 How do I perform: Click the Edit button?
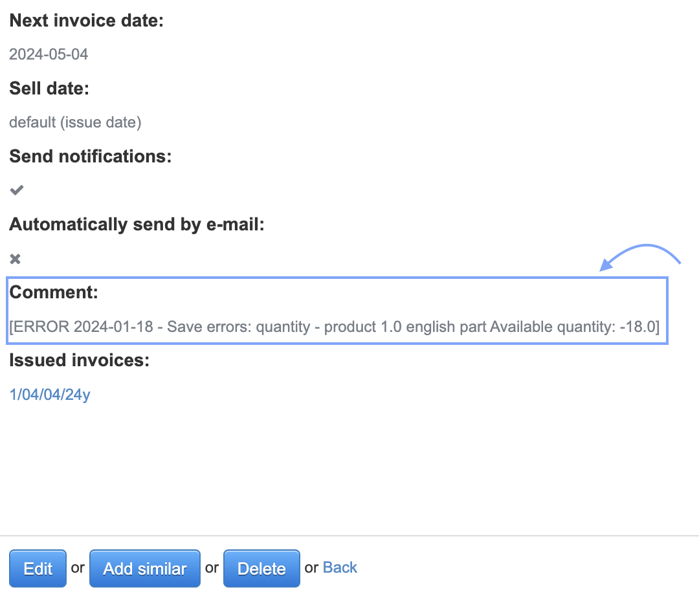38,569
